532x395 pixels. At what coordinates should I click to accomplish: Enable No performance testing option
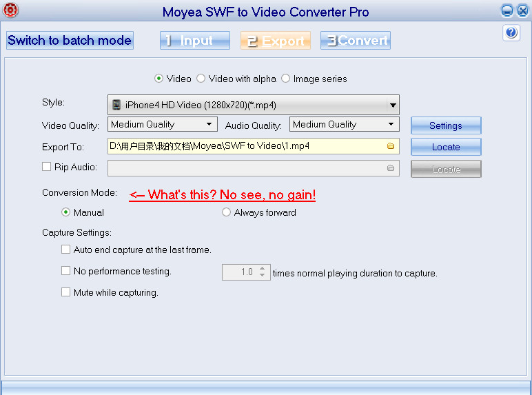tap(66, 271)
